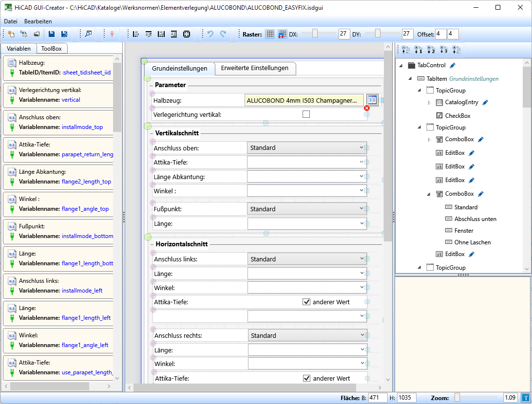Screen dimensions: 532x404
Task: Uncheck 'anderer Wert' under Anschluss links
Action: click(x=306, y=302)
